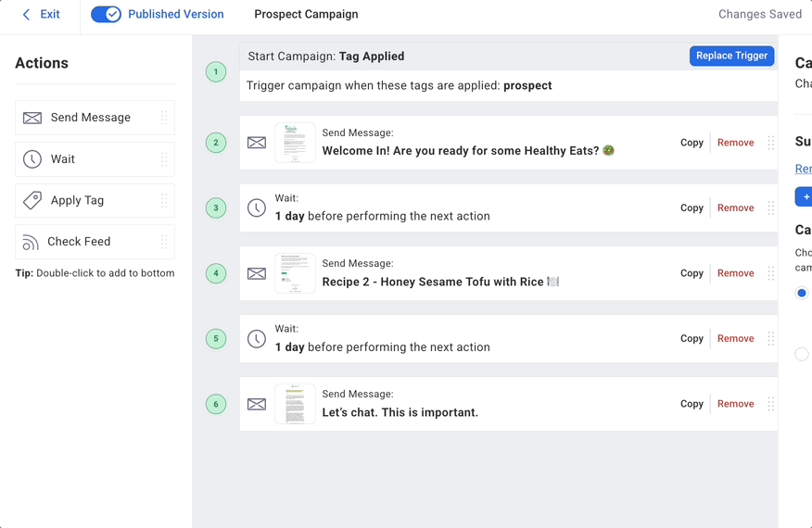Screen dimensions: 812x528
Task: Select the unselected radio option in right panel
Action: pyautogui.click(x=802, y=354)
